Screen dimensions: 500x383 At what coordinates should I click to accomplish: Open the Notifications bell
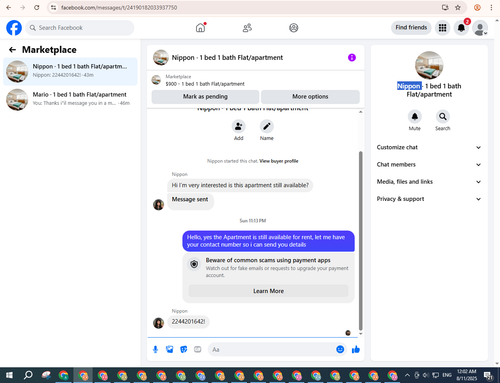coord(461,28)
